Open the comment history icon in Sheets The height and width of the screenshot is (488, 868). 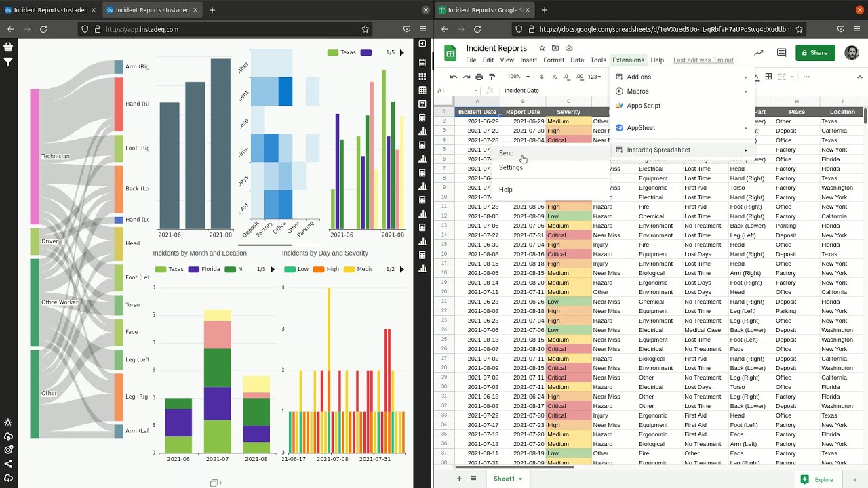[781, 52]
